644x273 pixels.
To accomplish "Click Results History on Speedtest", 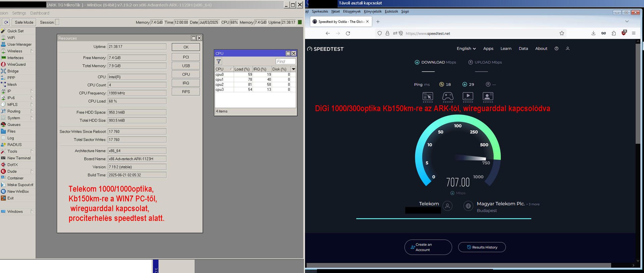I will click(x=482, y=247).
